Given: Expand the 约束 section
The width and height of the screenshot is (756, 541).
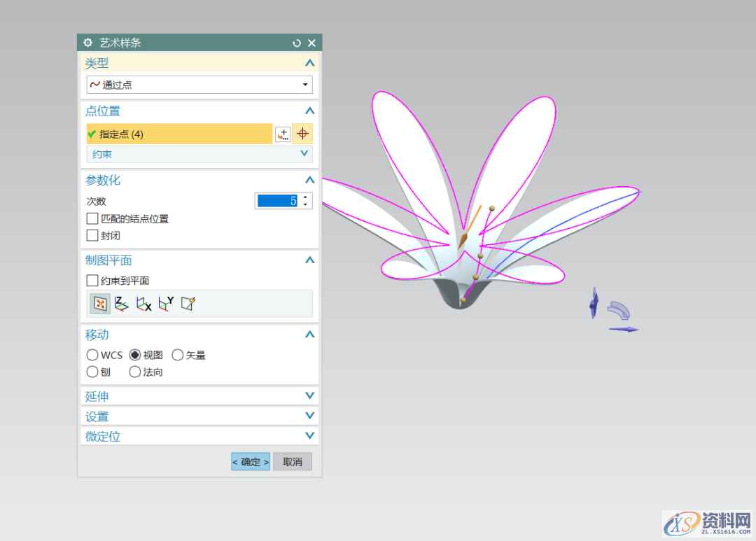Looking at the screenshot, I should click(x=199, y=153).
